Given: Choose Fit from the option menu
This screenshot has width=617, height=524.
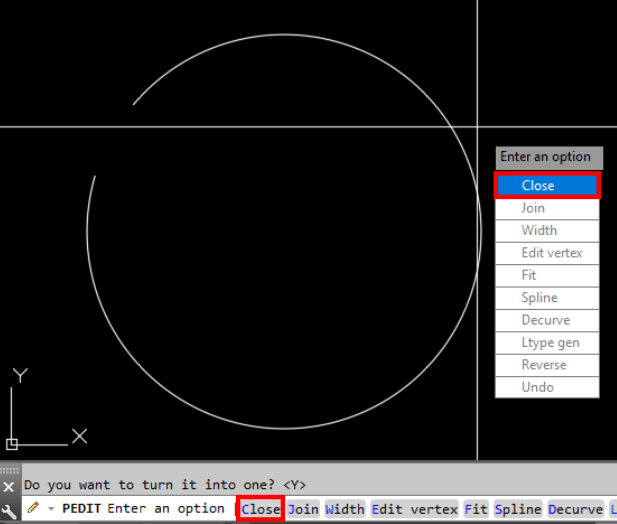Looking at the screenshot, I should [547, 275].
